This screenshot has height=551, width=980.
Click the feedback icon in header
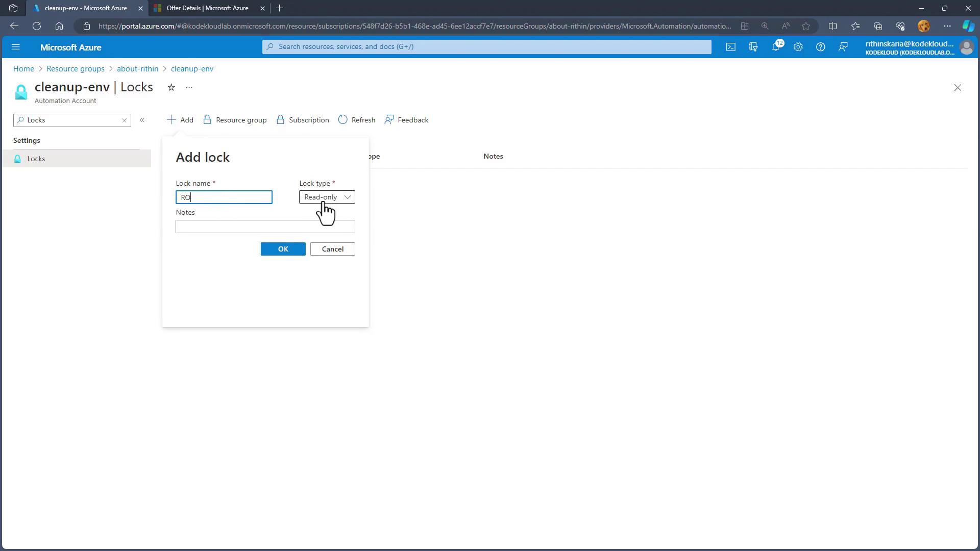[x=843, y=47]
